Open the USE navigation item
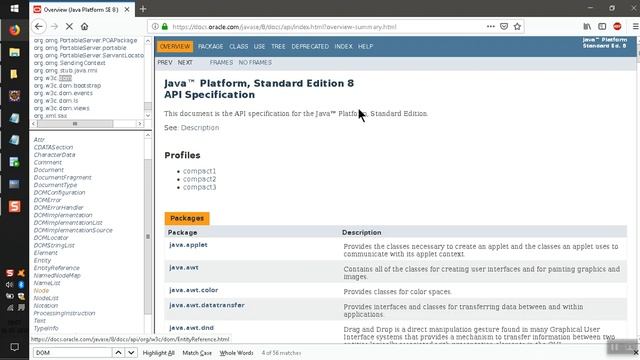This screenshot has width=640, height=360. pyautogui.click(x=259, y=47)
